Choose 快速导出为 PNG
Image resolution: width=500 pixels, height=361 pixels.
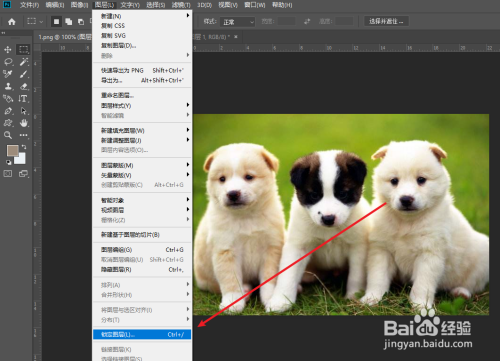point(142,70)
